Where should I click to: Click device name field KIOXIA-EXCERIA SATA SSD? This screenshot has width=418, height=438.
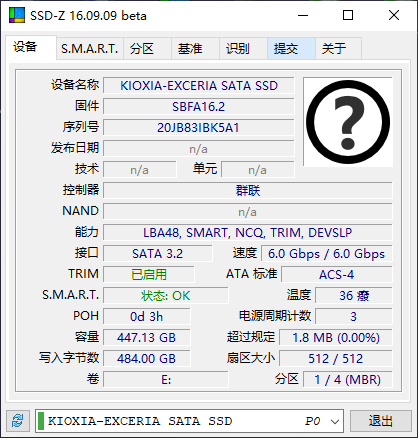click(x=199, y=86)
